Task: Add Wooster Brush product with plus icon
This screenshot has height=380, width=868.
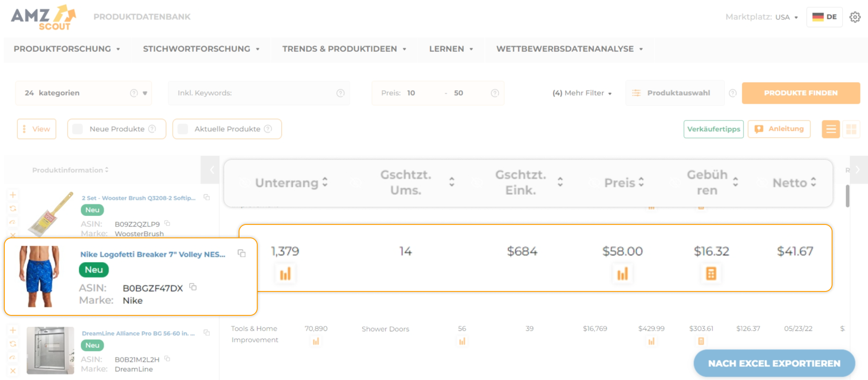Action: 13,195
